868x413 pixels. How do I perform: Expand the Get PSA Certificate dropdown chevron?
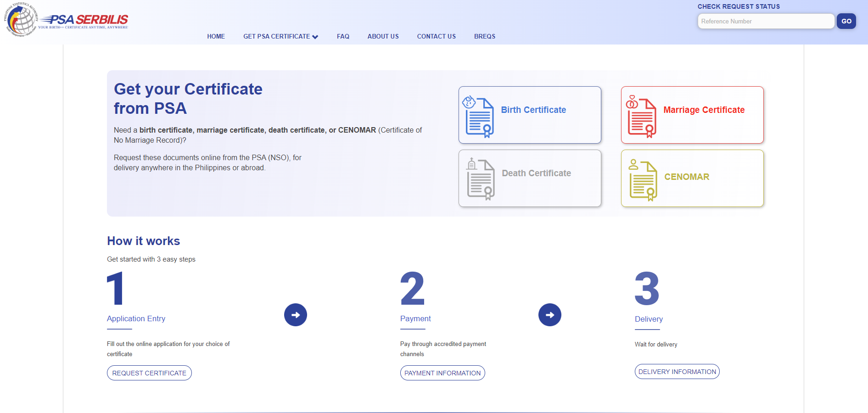coord(315,37)
